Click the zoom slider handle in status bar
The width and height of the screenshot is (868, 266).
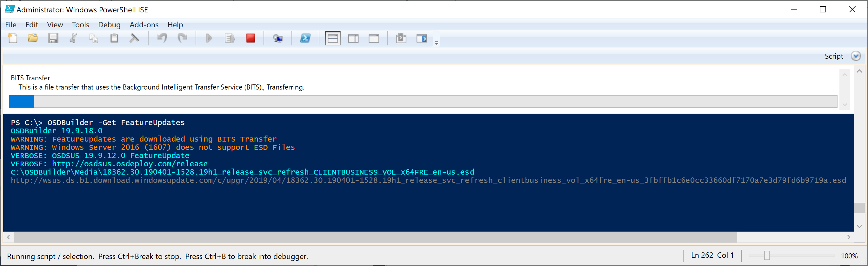(767, 256)
